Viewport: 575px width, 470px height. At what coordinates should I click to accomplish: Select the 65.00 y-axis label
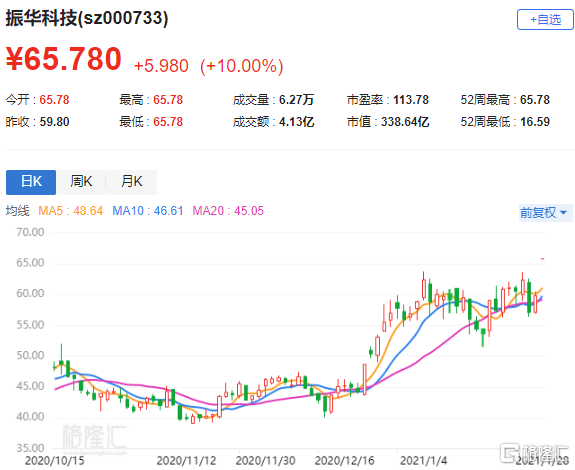30,263
